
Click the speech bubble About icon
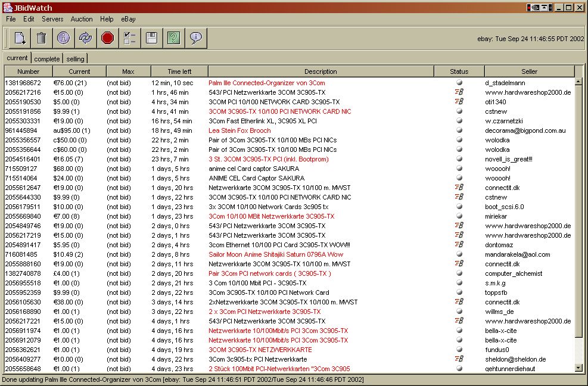point(196,38)
